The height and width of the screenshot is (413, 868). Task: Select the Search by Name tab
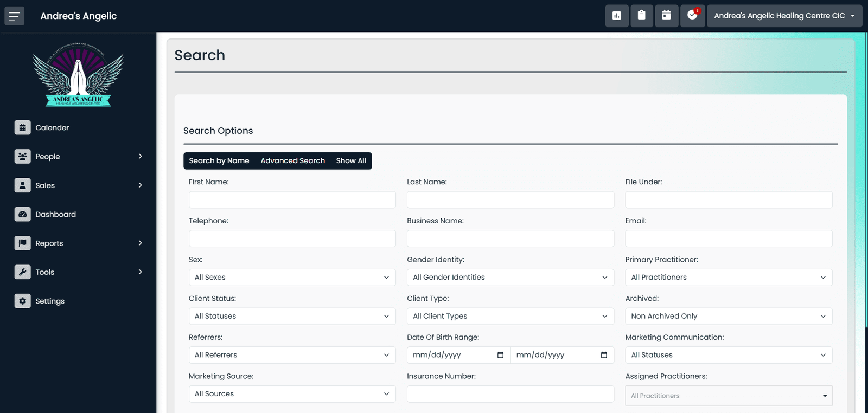click(x=219, y=161)
